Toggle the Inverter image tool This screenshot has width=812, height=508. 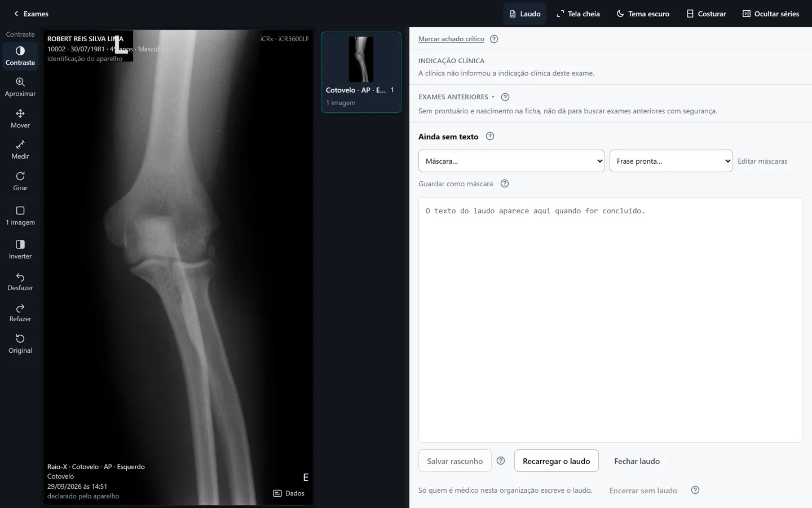20,249
